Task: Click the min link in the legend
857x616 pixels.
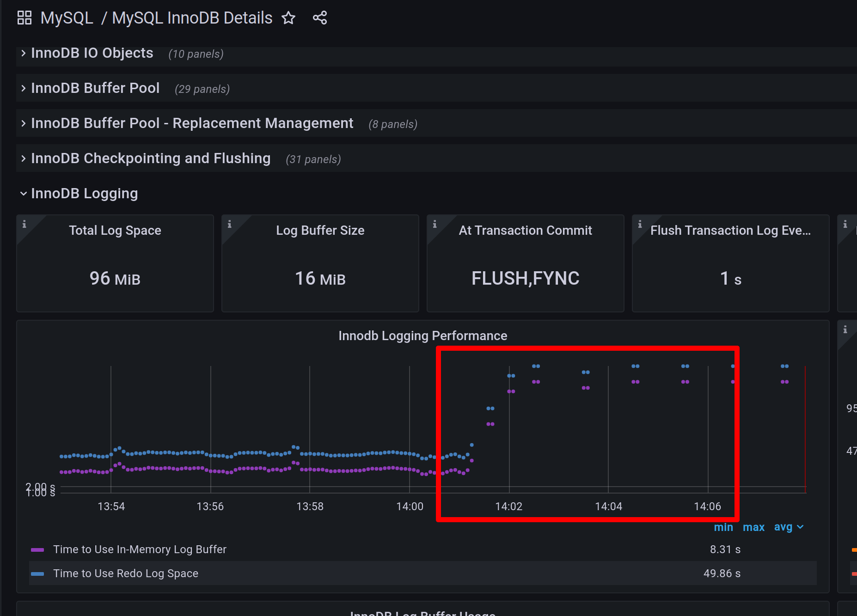Action: click(x=723, y=527)
